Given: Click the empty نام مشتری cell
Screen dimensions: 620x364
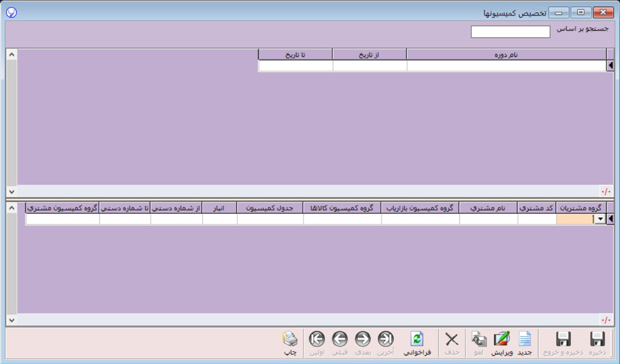Looking at the screenshot, I should pos(489,219).
